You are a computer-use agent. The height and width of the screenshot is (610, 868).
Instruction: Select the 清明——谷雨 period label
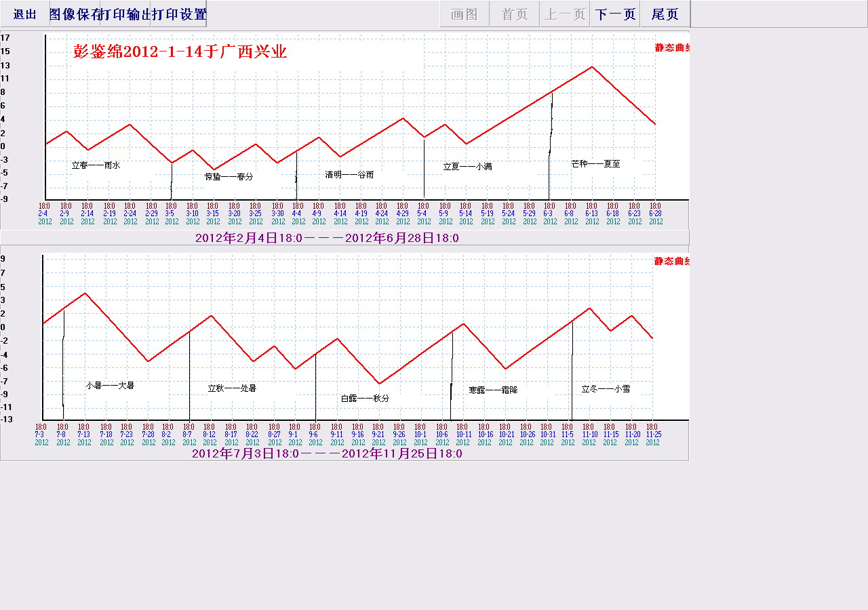(x=349, y=175)
